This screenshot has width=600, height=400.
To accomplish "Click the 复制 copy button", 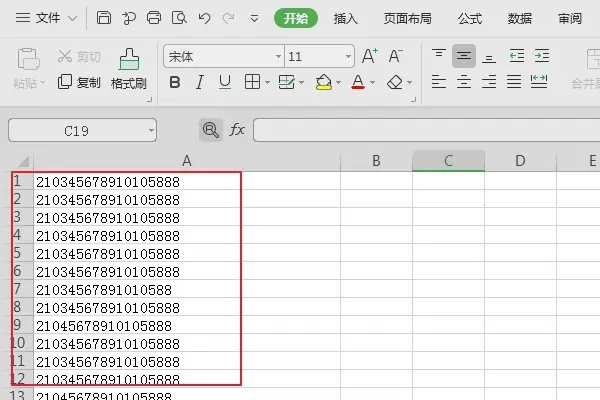I will 79,82.
